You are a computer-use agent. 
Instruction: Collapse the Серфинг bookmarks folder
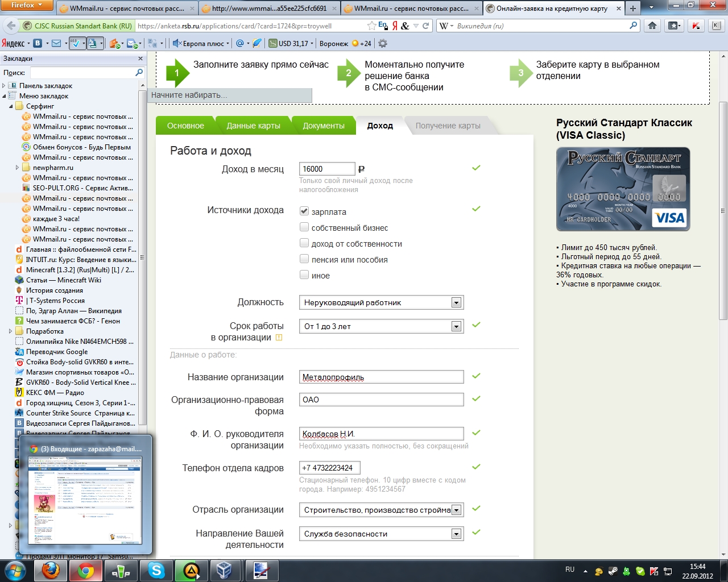(11, 106)
